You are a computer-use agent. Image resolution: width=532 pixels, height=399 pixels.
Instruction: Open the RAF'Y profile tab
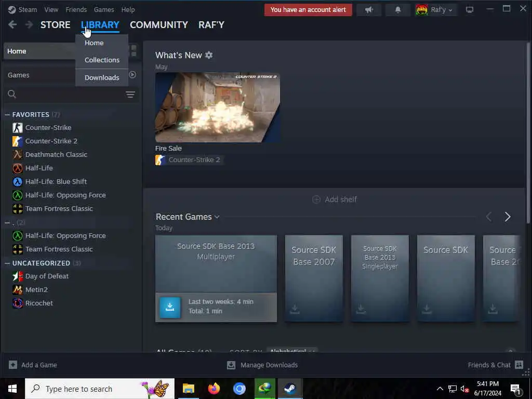coord(211,25)
